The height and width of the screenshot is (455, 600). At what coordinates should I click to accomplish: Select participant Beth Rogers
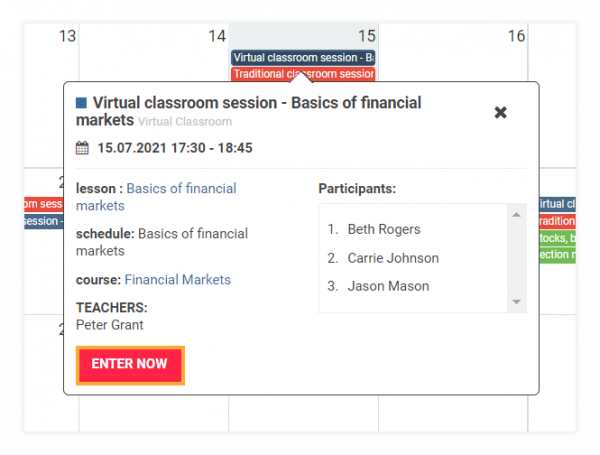coord(384,229)
